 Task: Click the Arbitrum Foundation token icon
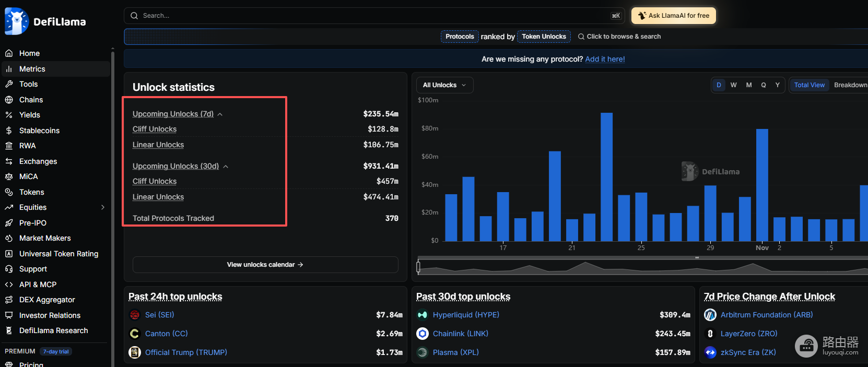(x=710, y=315)
